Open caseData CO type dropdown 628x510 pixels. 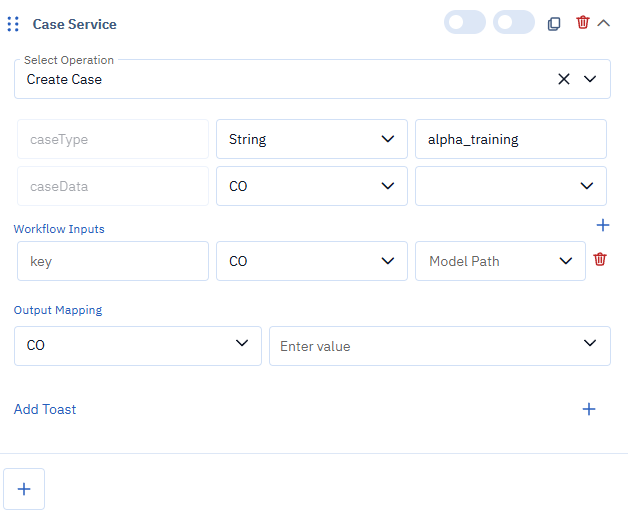point(311,186)
